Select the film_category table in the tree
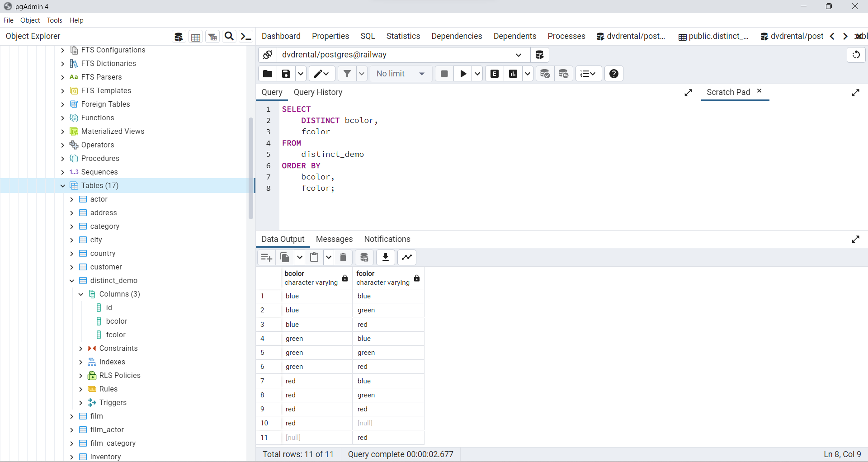Screen dimensions: 868x462 click(113, 443)
